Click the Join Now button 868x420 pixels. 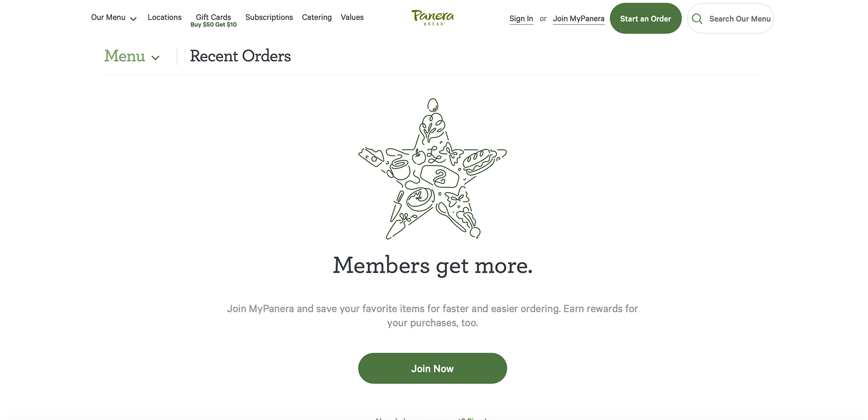433,368
